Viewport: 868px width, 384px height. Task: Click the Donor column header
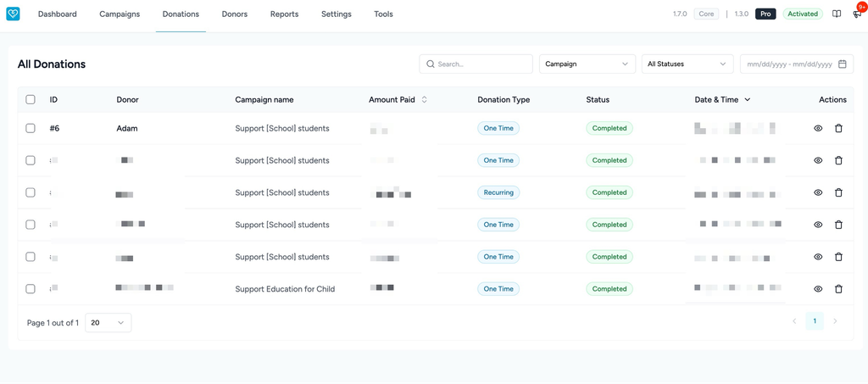127,99
